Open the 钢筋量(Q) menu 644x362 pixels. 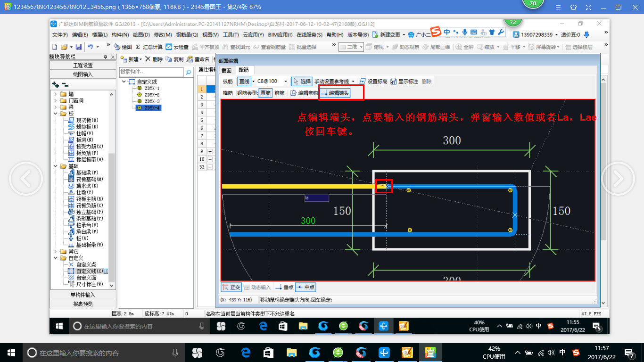pyautogui.click(x=187, y=35)
